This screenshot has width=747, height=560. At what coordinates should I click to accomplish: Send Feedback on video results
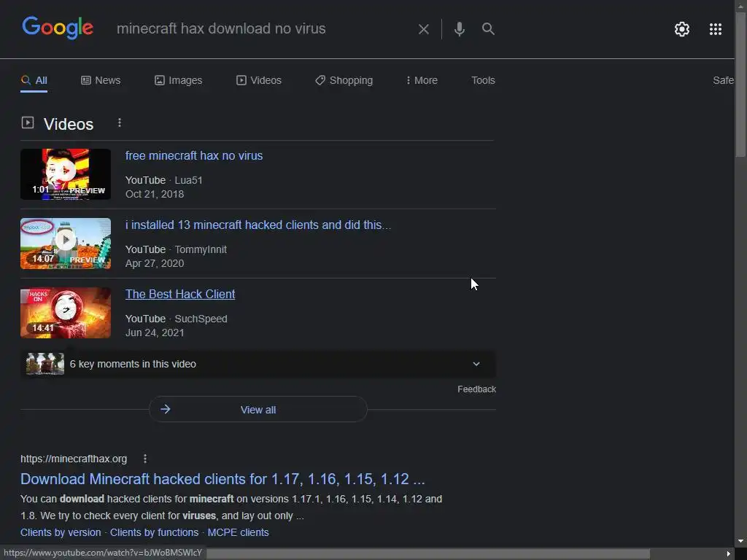(x=476, y=389)
